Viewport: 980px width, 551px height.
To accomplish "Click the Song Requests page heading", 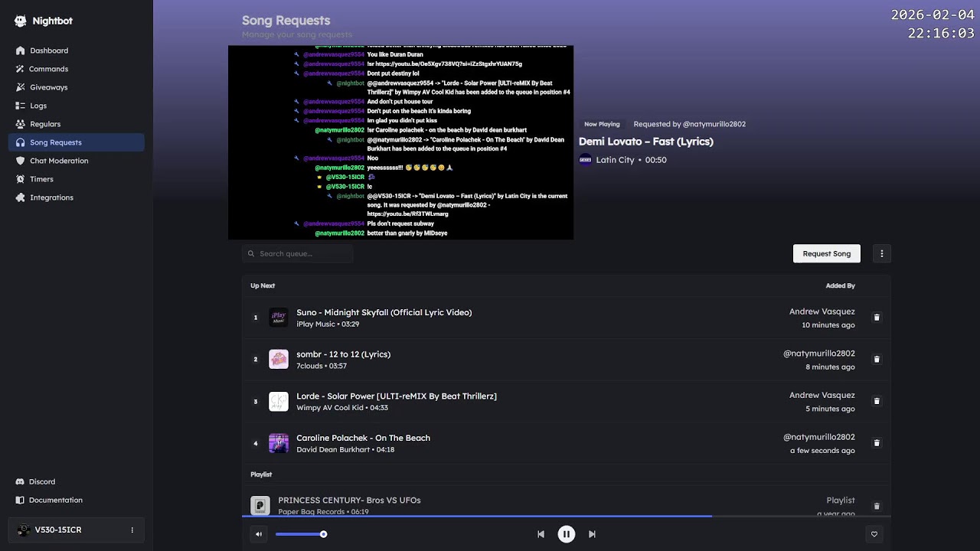I will pyautogui.click(x=286, y=21).
